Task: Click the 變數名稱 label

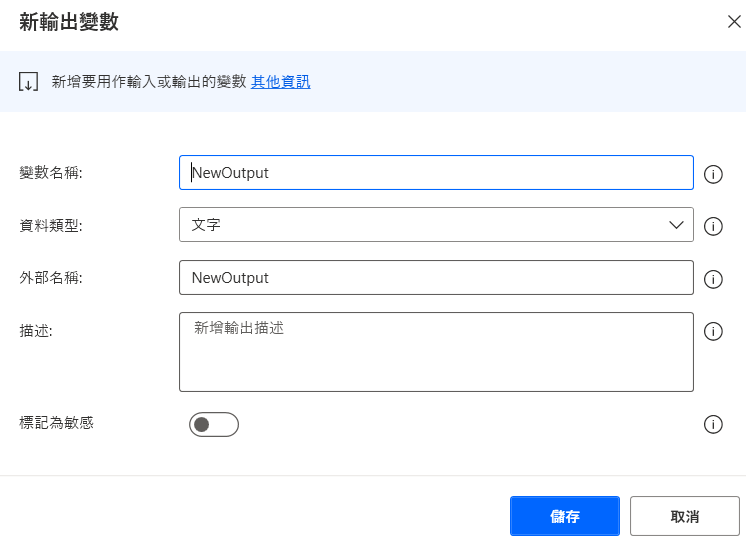Action: [x=50, y=173]
